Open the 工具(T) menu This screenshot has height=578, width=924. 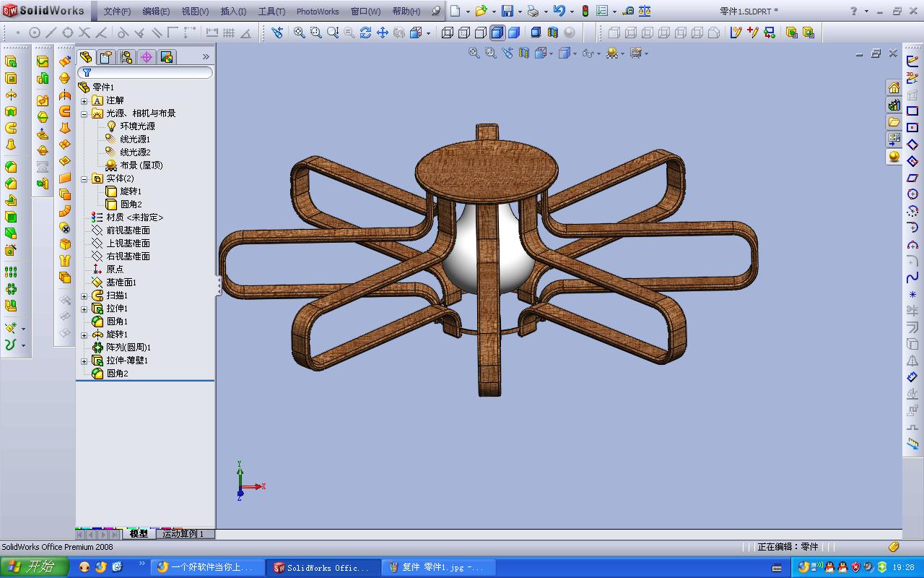coord(271,12)
